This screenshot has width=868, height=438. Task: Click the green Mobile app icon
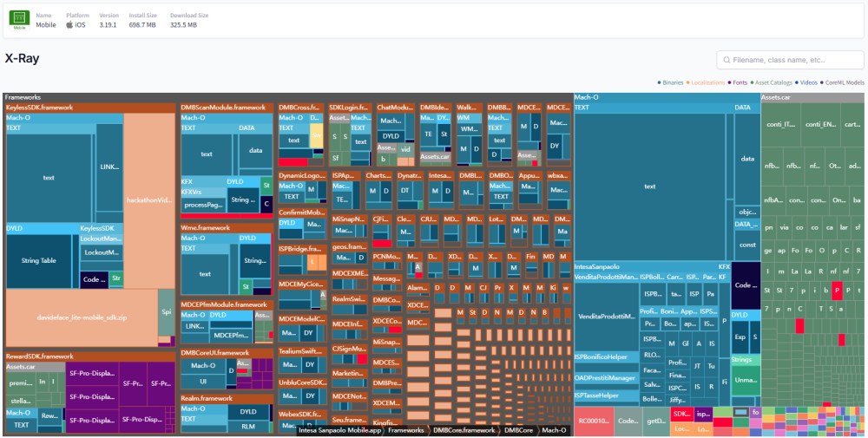[19, 20]
